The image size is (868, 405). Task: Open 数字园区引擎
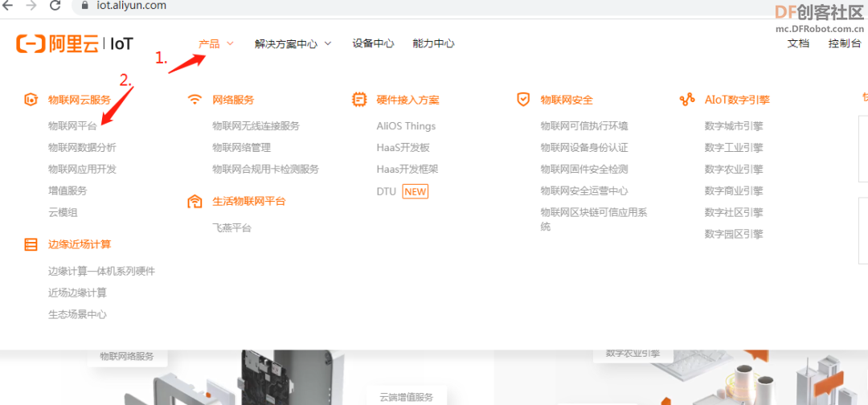(734, 234)
